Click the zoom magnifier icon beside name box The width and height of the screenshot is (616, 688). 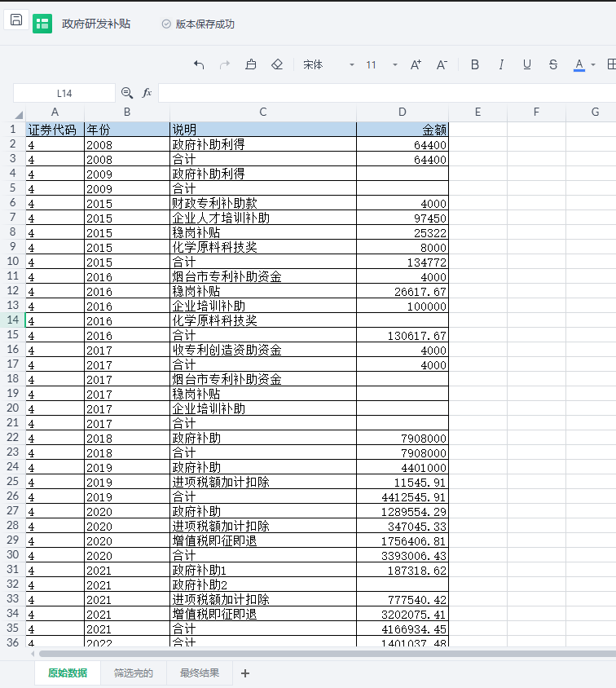point(127,93)
